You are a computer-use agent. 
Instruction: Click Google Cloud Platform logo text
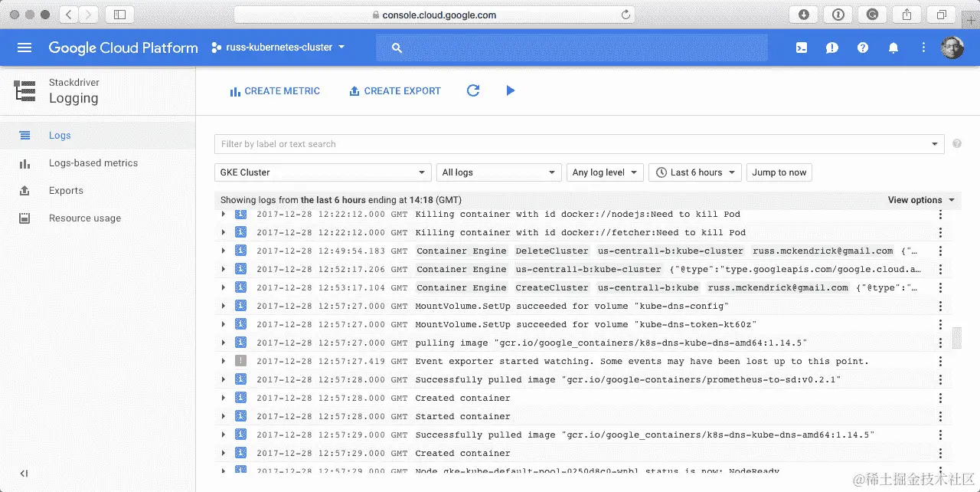click(x=123, y=48)
